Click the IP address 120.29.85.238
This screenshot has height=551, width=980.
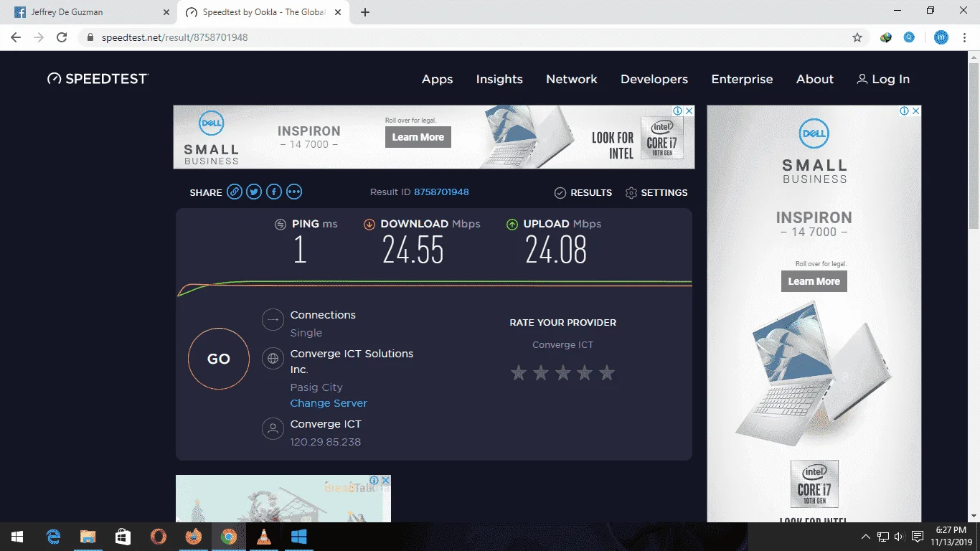tap(326, 442)
